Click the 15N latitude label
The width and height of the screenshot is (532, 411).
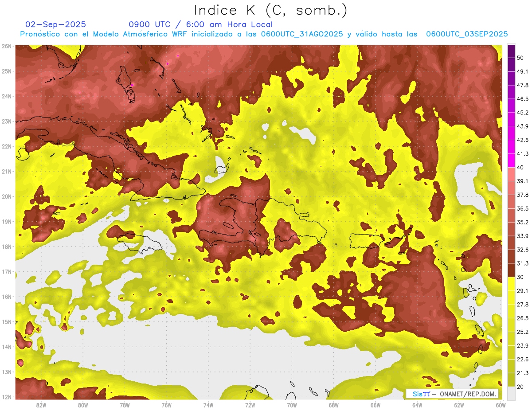pos(7,322)
